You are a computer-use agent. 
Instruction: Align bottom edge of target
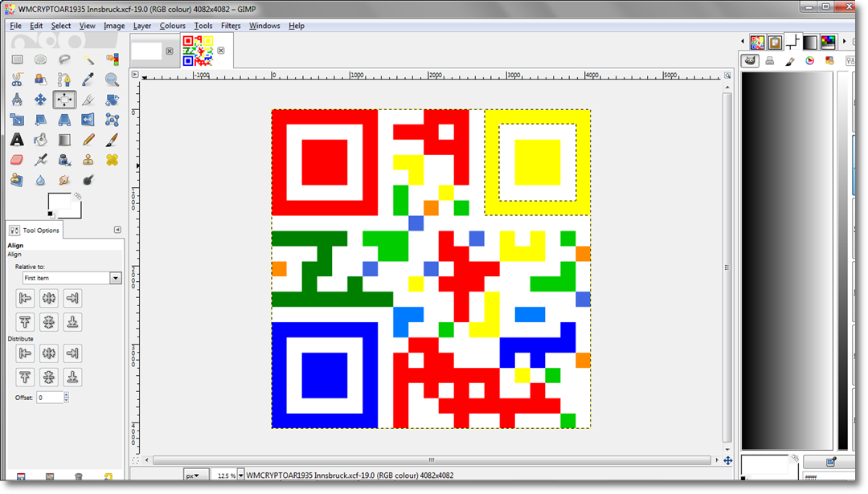pyautogui.click(x=72, y=322)
